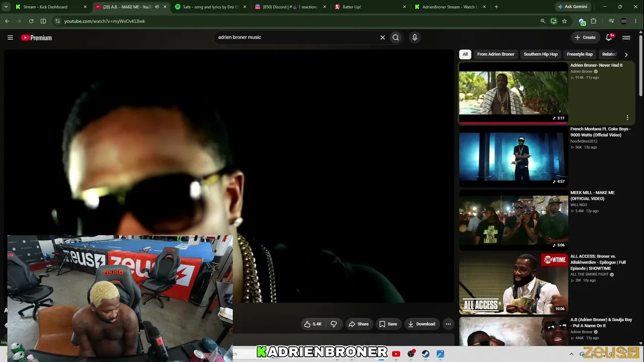Screen dimensions: 644x362
Task: Mute the A.B. - MAKE ME tab audio
Action: (157, 7)
